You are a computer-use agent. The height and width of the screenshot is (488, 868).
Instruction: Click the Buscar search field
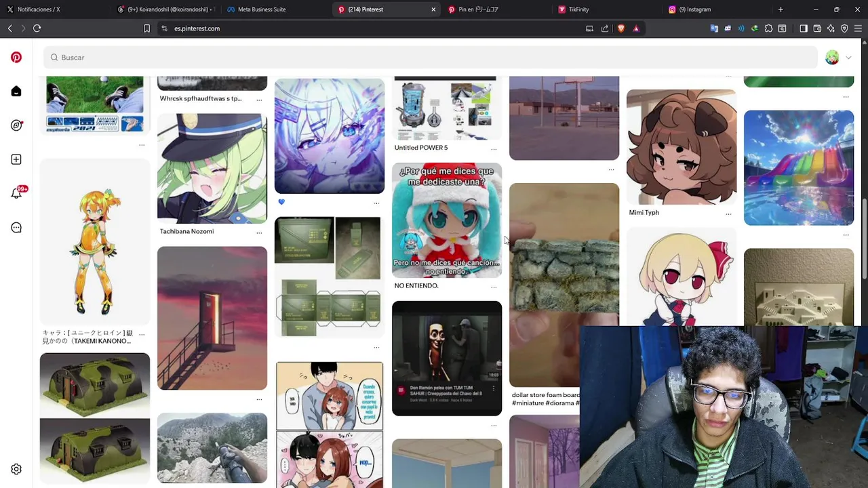click(431, 58)
